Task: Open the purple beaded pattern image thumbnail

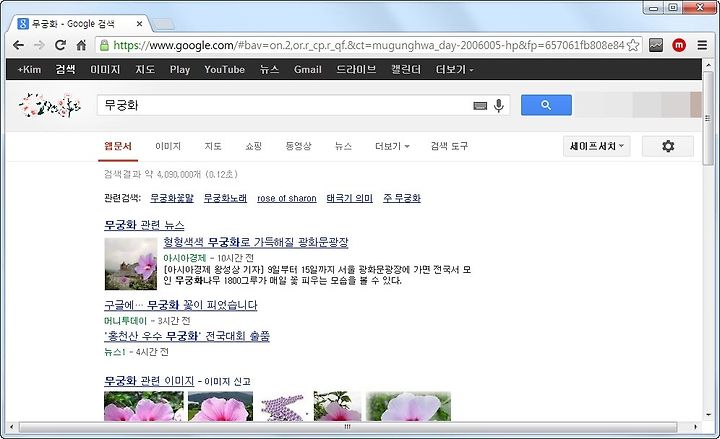Action: (283, 406)
